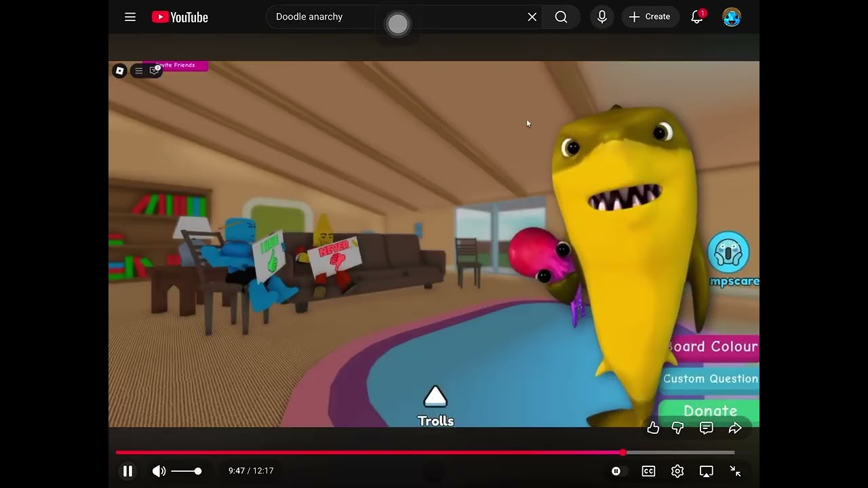Click the volume slider
Image resolution: width=868 pixels, height=488 pixels.
point(186,471)
